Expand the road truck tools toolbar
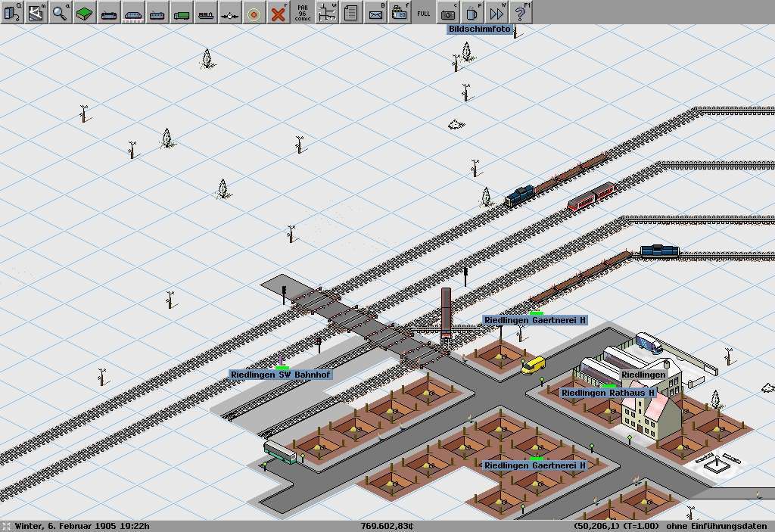The width and height of the screenshot is (775, 532). tap(182, 12)
